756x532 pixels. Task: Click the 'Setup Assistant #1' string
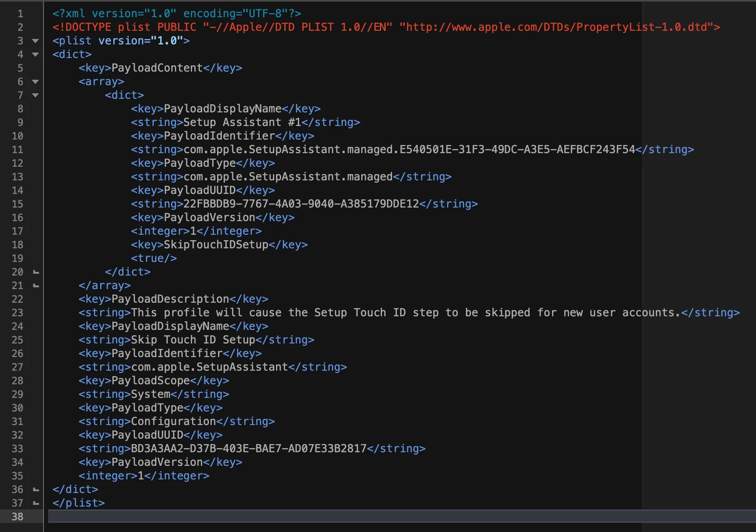(242, 122)
